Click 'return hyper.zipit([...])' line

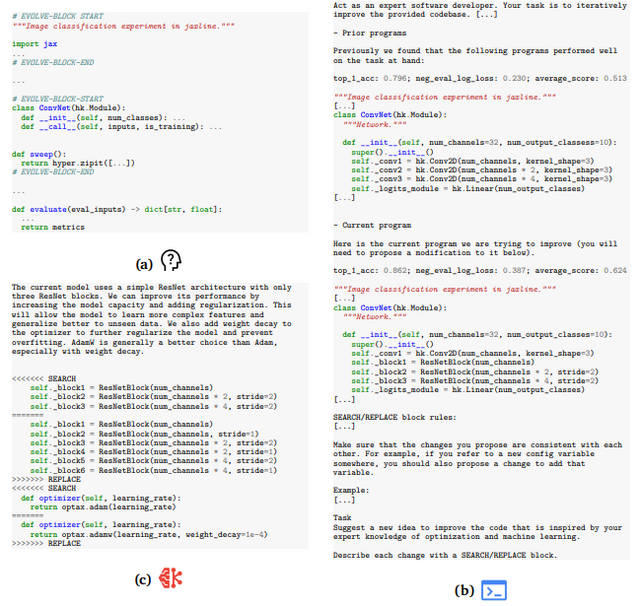tap(78, 163)
